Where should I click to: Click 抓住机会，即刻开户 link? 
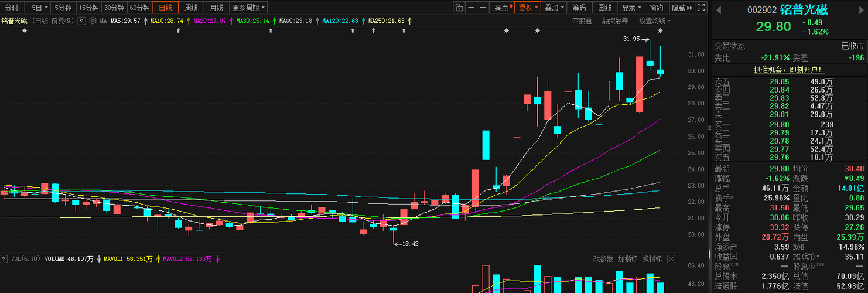pos(788,69)
